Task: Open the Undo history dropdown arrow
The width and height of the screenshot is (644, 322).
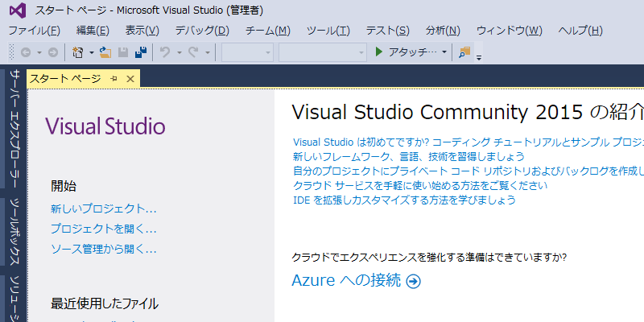Action: point(179,52)
